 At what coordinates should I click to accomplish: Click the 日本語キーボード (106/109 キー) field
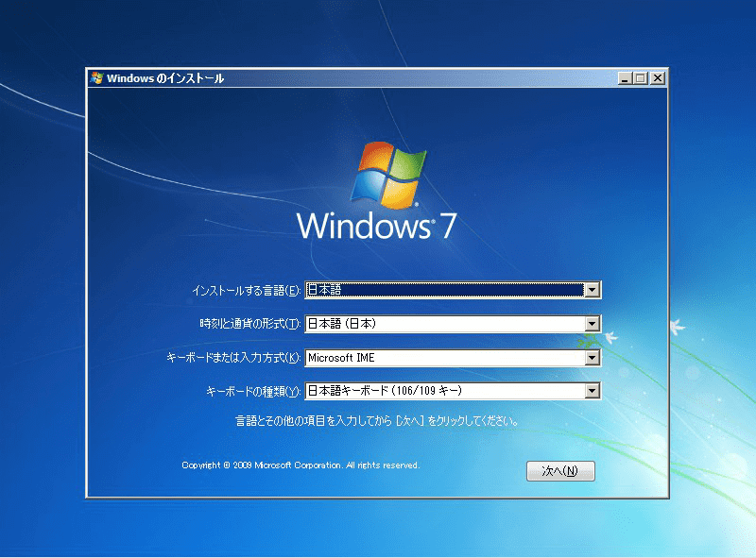pyautogui.click(x=453, y=391)
